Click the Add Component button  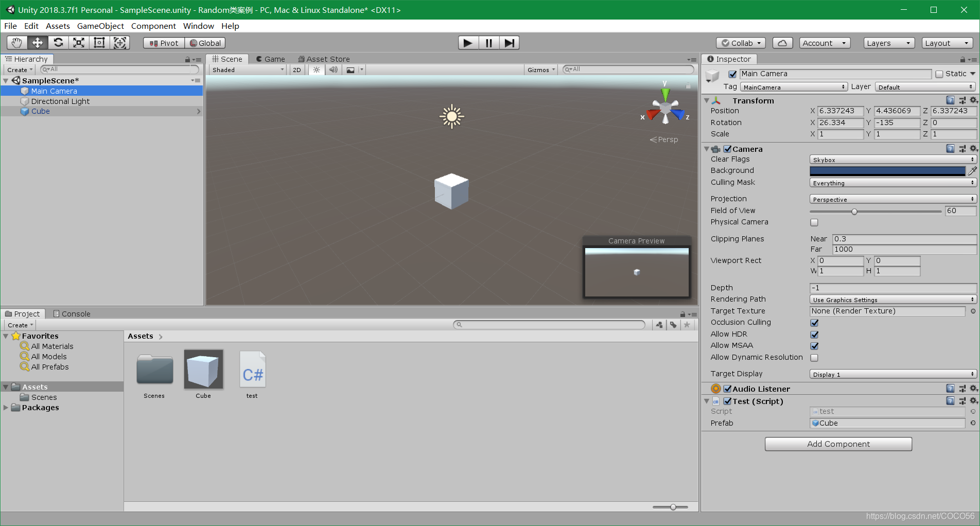838,444
